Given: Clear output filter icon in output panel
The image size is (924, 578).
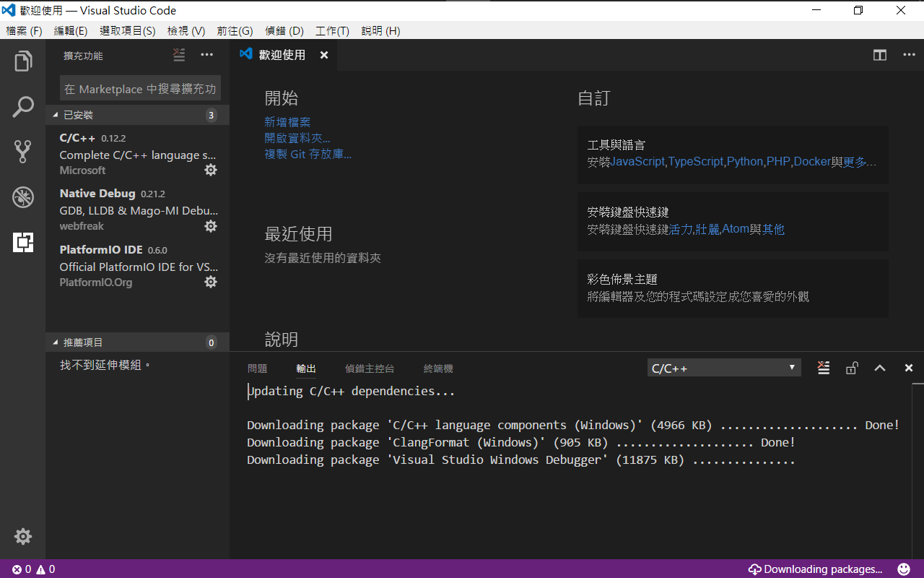Looking at the screenshot, I should click(823, 367).
